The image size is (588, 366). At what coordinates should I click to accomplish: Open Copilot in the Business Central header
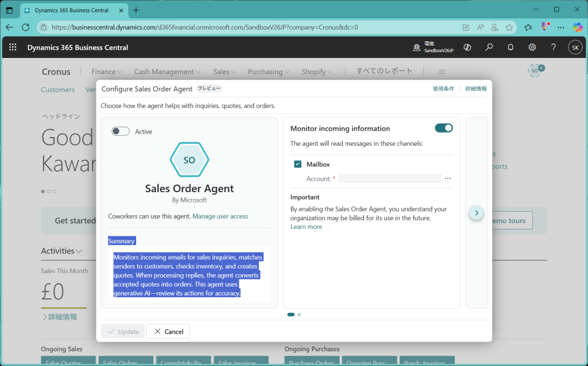tap(467, 47)
